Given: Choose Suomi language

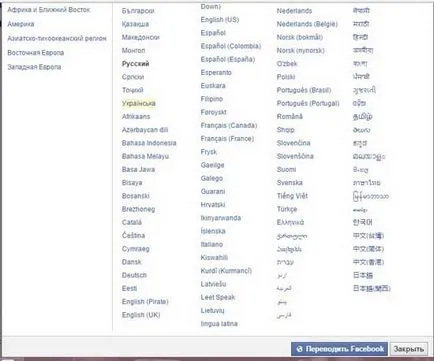Looking at the screenshot, I should click(286, 170).
